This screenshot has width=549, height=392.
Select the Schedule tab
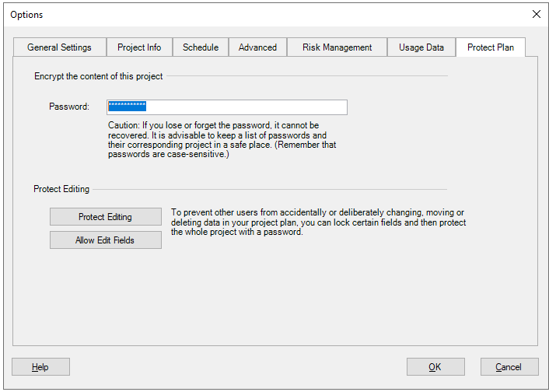click(x=201, y=47)
